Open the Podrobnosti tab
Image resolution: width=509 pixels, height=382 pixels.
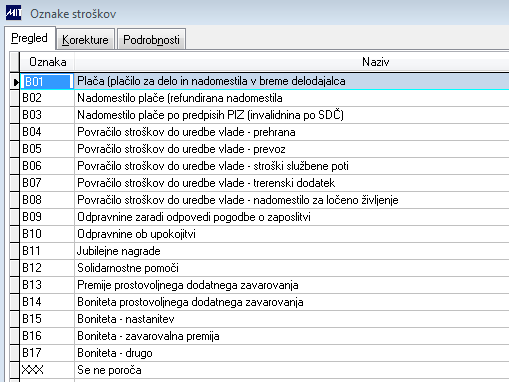151,40
